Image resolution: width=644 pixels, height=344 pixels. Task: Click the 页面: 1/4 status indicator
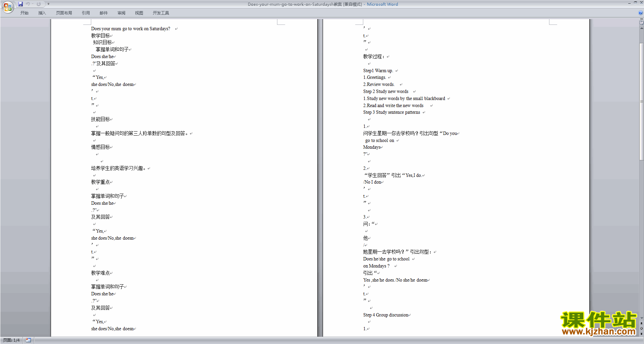point(11,340)
